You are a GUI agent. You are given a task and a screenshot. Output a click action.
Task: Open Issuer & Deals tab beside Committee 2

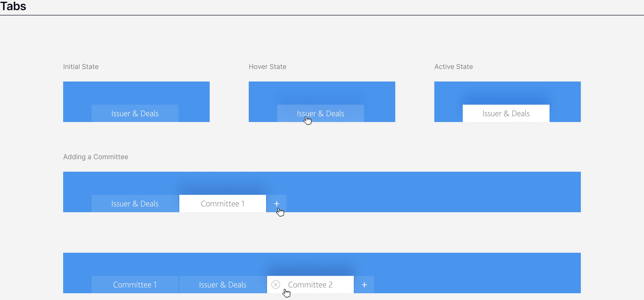click(222, 285)
